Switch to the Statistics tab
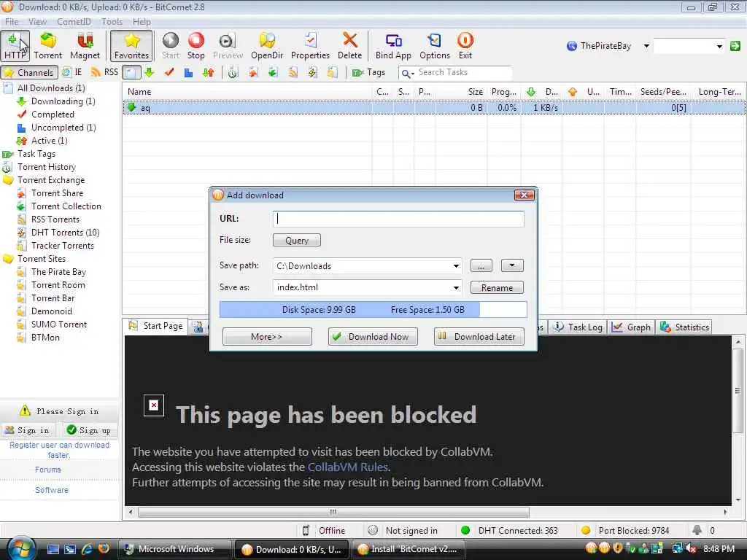The height and width of the screenshot is (560, 747). click(x=685, y=327)
